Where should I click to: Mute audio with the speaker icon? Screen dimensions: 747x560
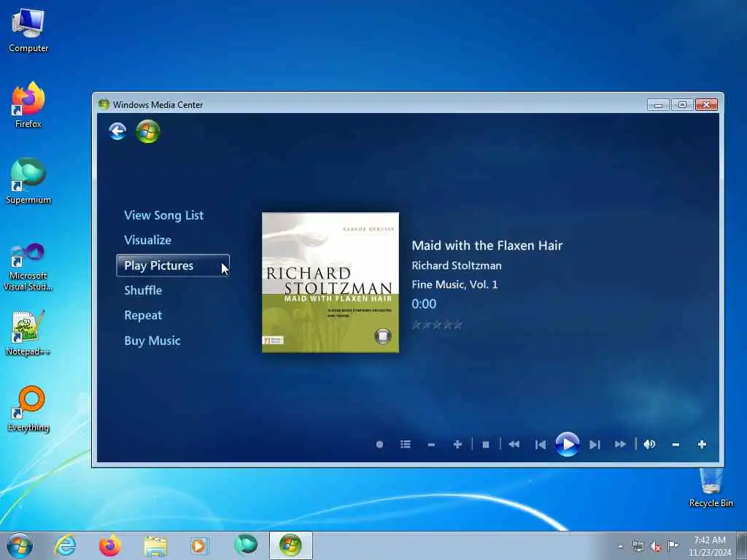[x=649, y=444]
